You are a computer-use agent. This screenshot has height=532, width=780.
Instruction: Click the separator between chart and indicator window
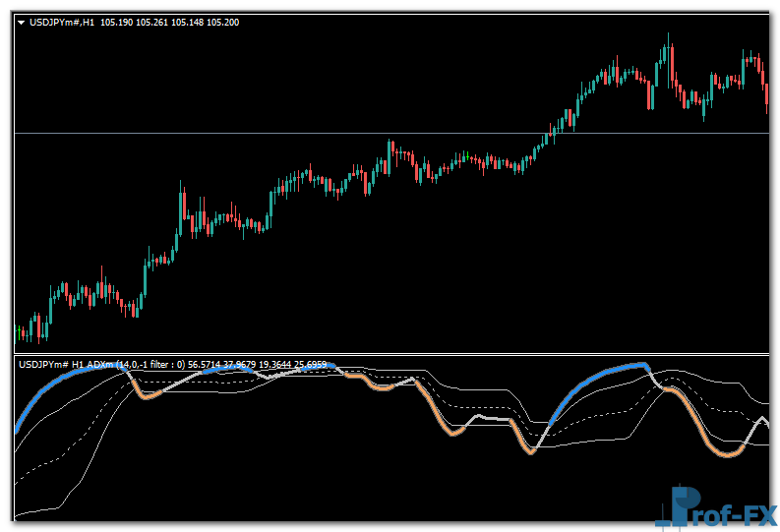click(393, 354)
